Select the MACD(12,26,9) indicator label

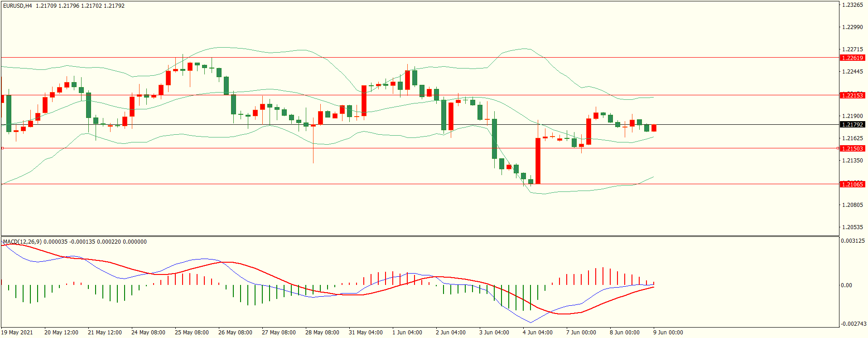(22, 242)
